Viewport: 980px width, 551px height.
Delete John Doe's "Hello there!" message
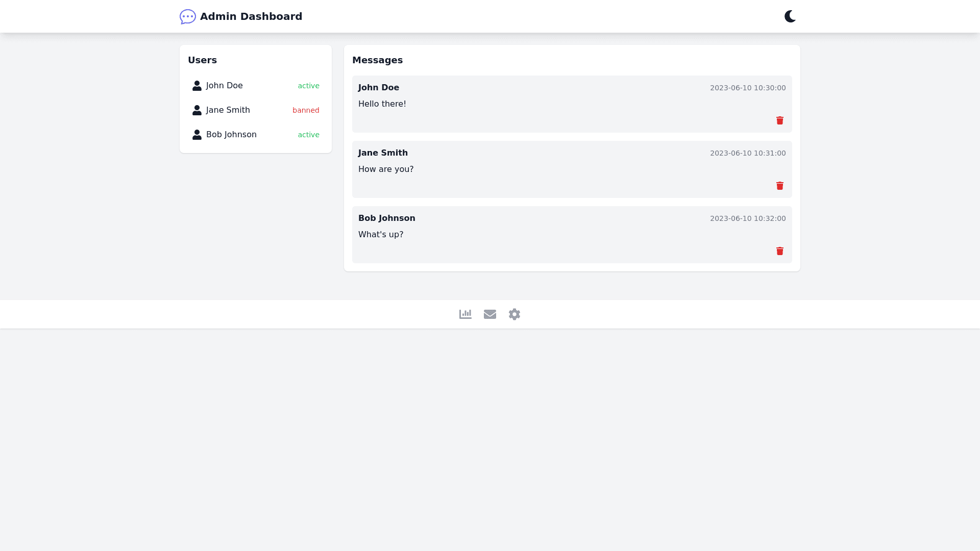(x=779, y=120)
